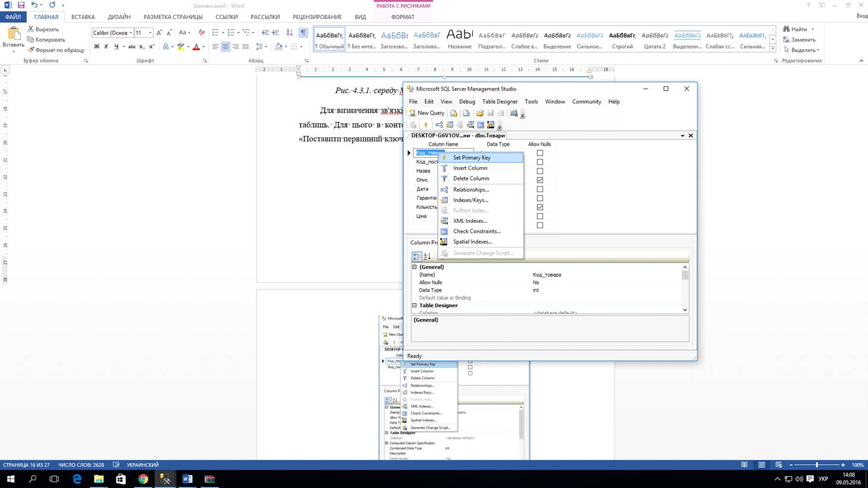Viewport: 868px width, 488px height.
Task: Click the Manage Spatial Indexes toolbar icon
Action: click(490, 125)
